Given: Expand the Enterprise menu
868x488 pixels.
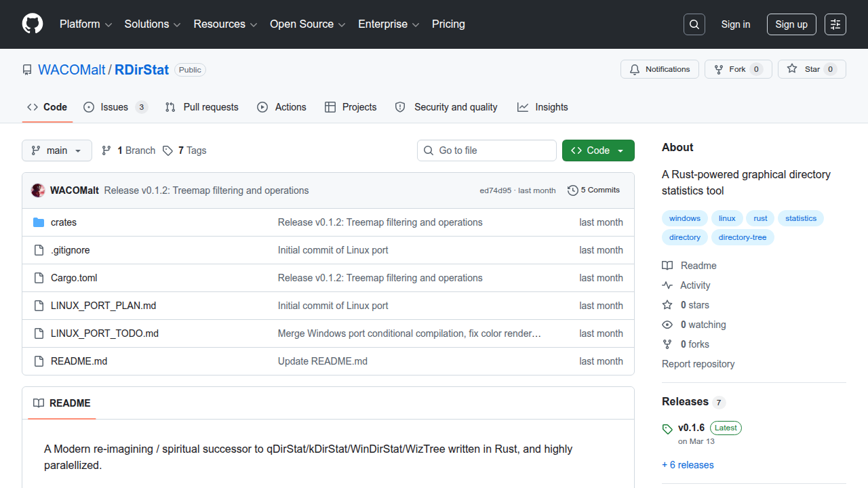Looking at the screenshot, I should coord(389,24).
